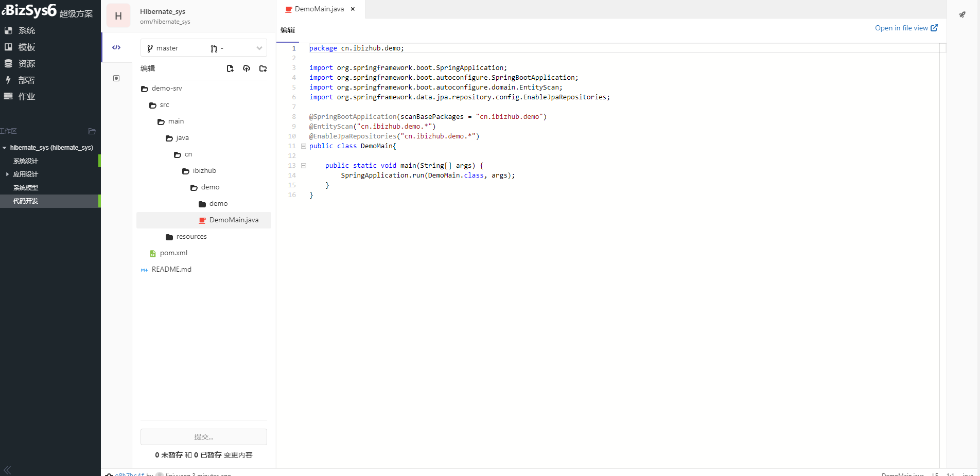Screen dimensions: 980x476
Task: Click the 部署 lightning icon
Action: (x=8, y=80)
